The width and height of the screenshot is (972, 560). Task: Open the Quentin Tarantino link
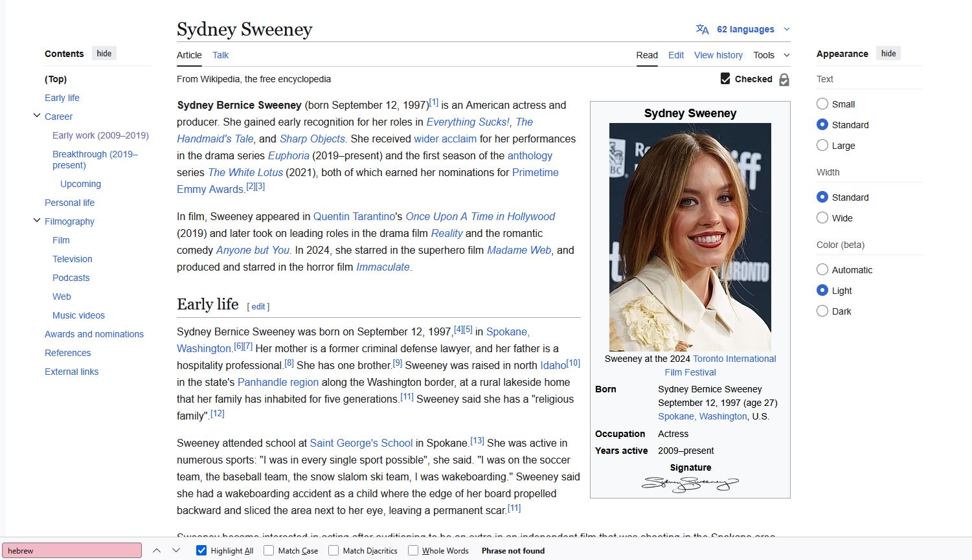[x=354, y=216]
